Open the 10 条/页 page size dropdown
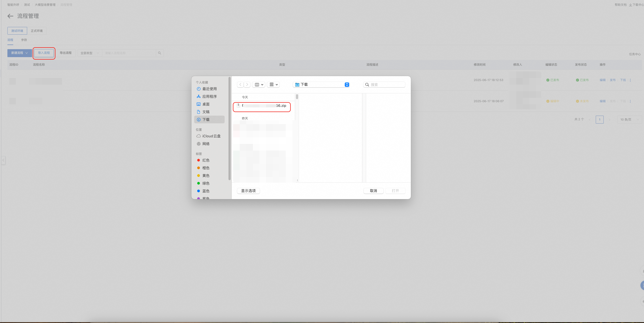644x323 pixels. tap(629, 119)
